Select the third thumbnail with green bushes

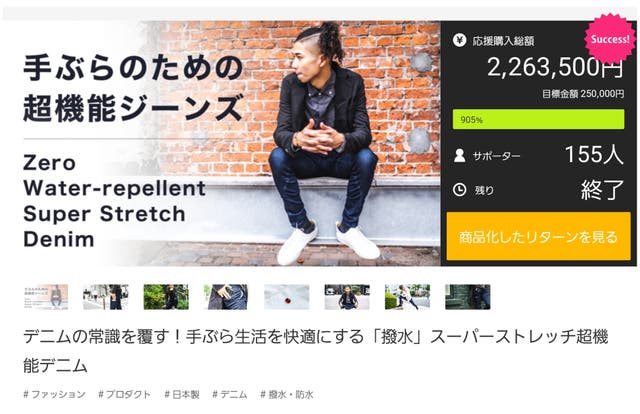166,297
